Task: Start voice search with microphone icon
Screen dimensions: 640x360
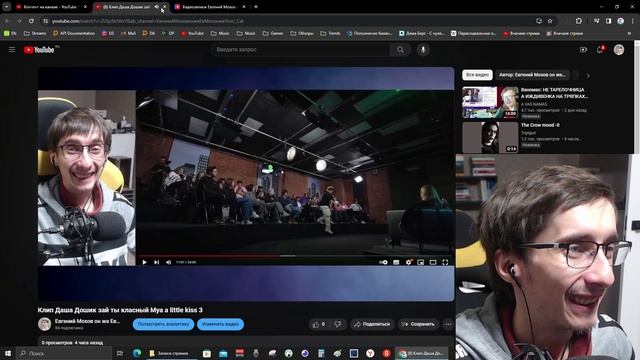Action: [423, 50]
